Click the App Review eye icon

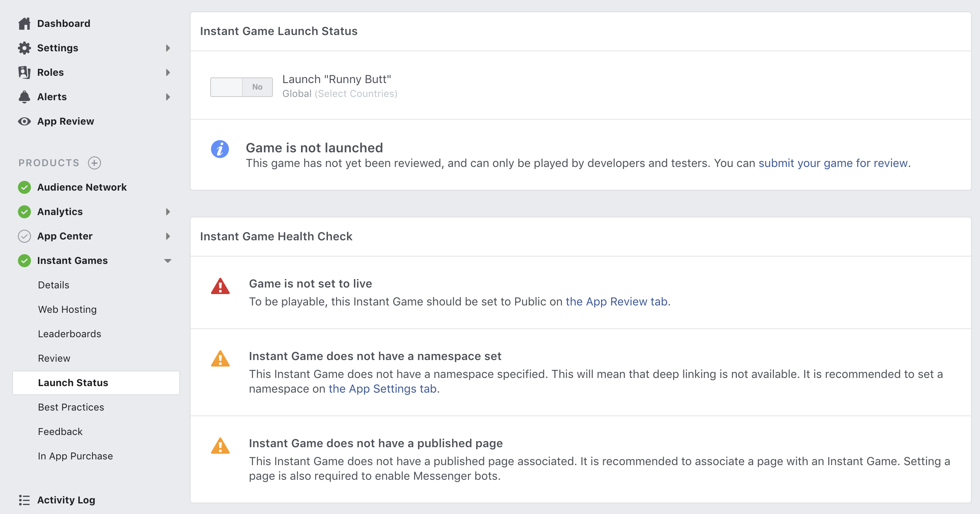point(24,121)
